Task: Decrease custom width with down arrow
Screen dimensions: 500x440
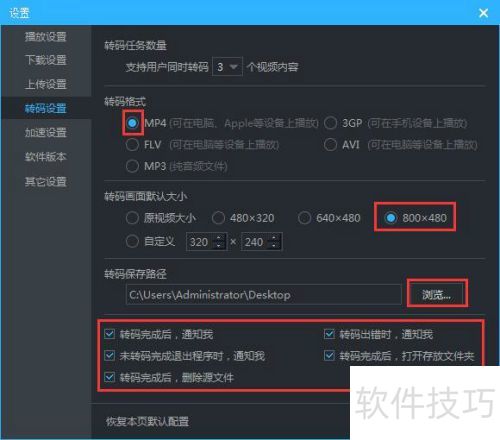Action: click(x=219, y=246)
